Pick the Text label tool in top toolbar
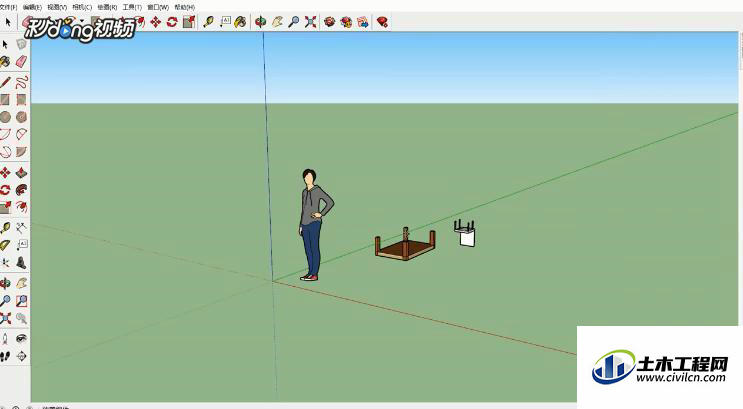This screenshot has width=743, height=409. pos(225,21)
